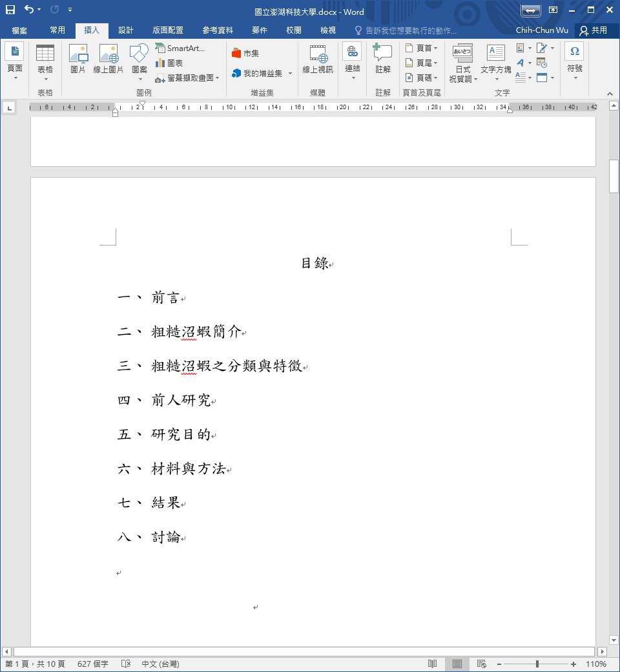The width and height of the screenshot is (620, 672).
Task: Open the 圖案 (Shapes) gallery
Action: click(139, 62)
